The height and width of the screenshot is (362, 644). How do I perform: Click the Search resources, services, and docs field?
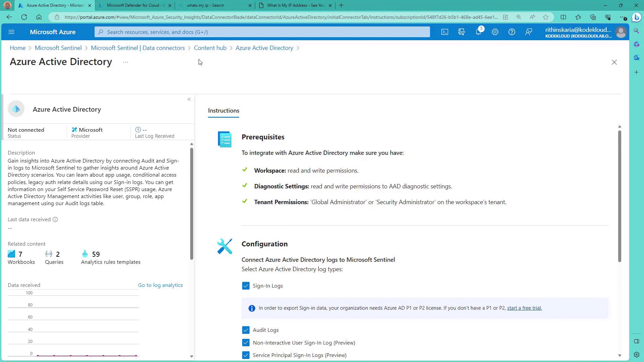[262, 32]
